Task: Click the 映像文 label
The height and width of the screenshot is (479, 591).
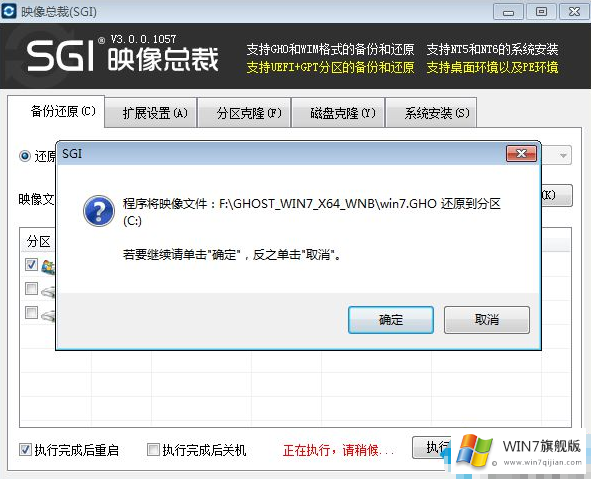Action: [37, 199]
